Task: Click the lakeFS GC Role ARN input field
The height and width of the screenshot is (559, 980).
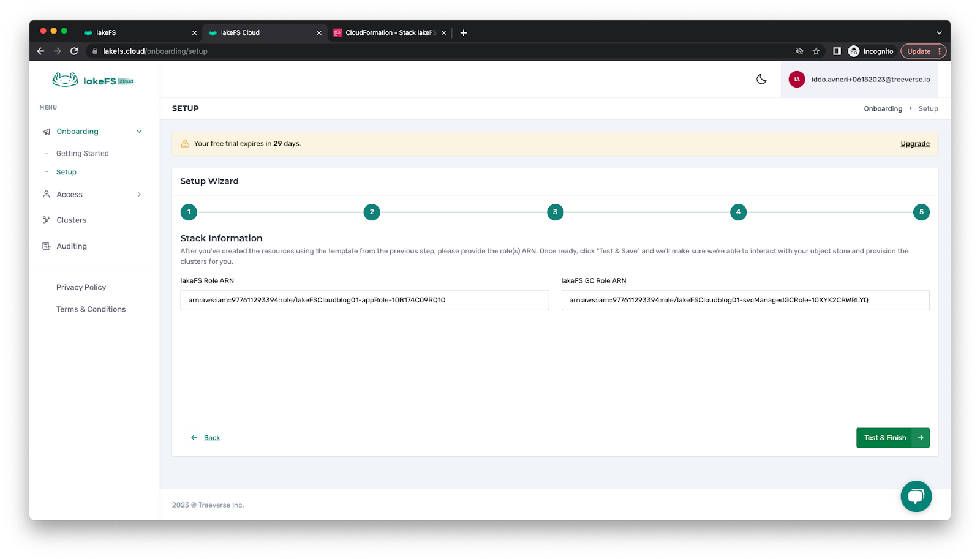Action: pos(745,300)
